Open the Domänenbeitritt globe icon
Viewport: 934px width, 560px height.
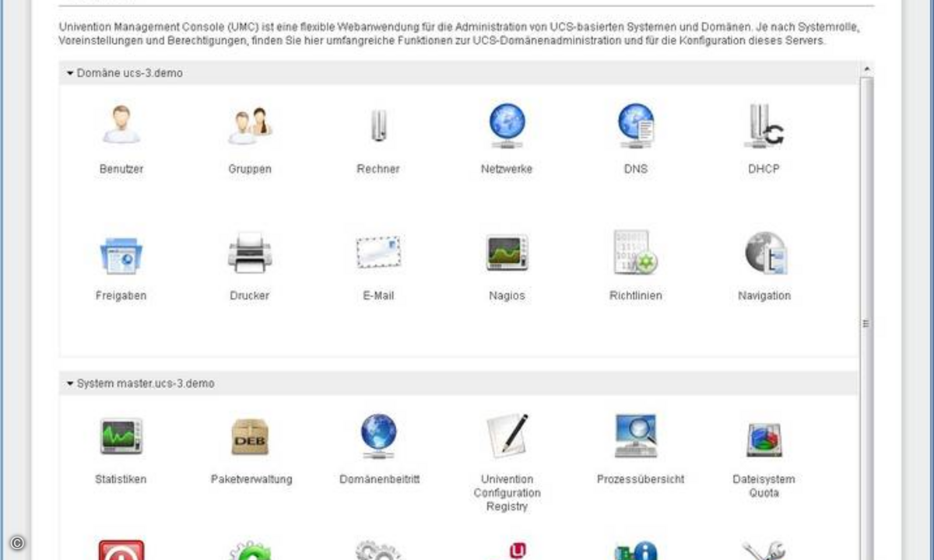[379, 436]
